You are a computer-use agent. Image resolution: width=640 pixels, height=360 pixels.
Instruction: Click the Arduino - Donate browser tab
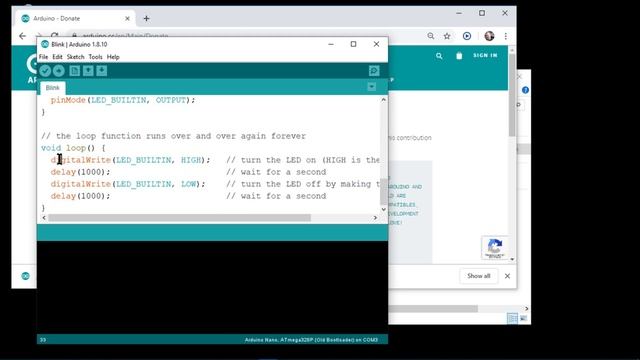coord(76,18)
